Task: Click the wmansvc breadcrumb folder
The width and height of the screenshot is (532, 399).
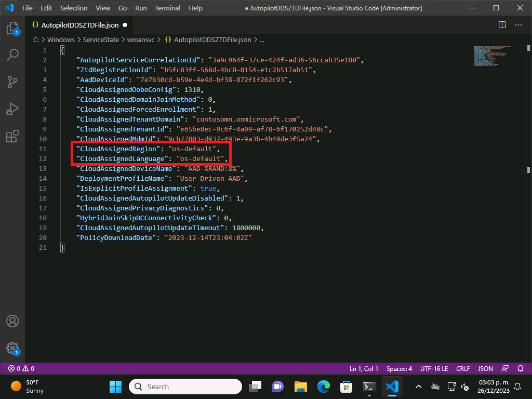Action: [x=142, y=39]
